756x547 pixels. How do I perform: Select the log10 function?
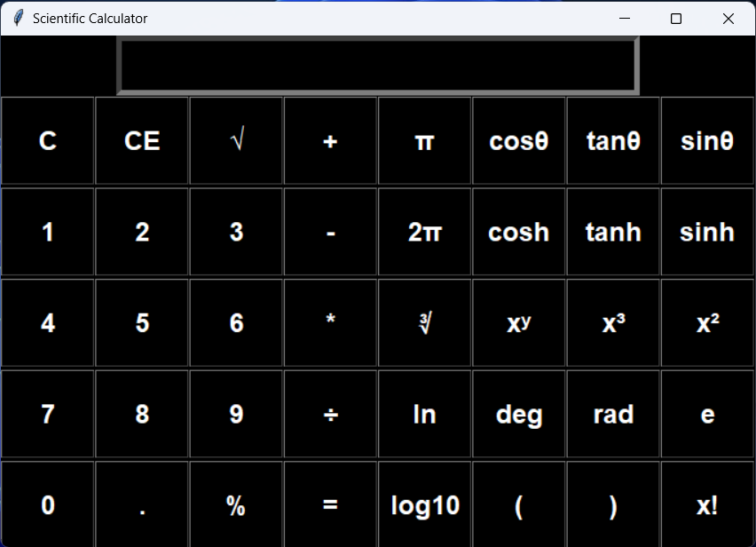point(424,504)
